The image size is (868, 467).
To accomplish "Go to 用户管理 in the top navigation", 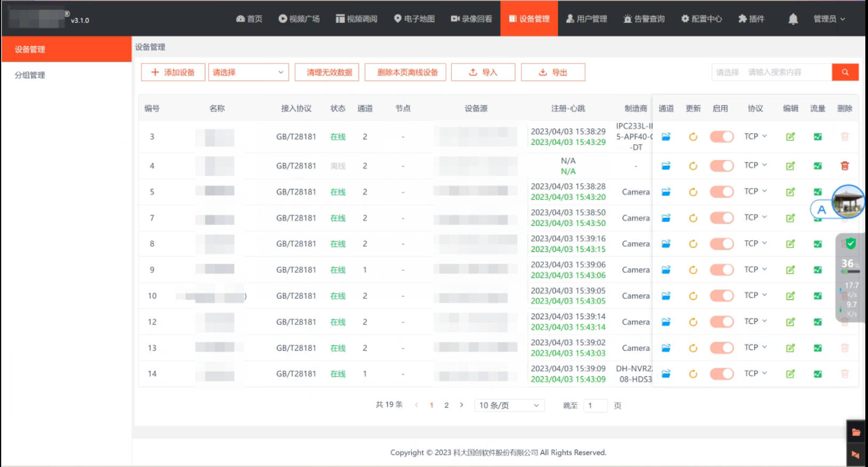I will point(586,19).
